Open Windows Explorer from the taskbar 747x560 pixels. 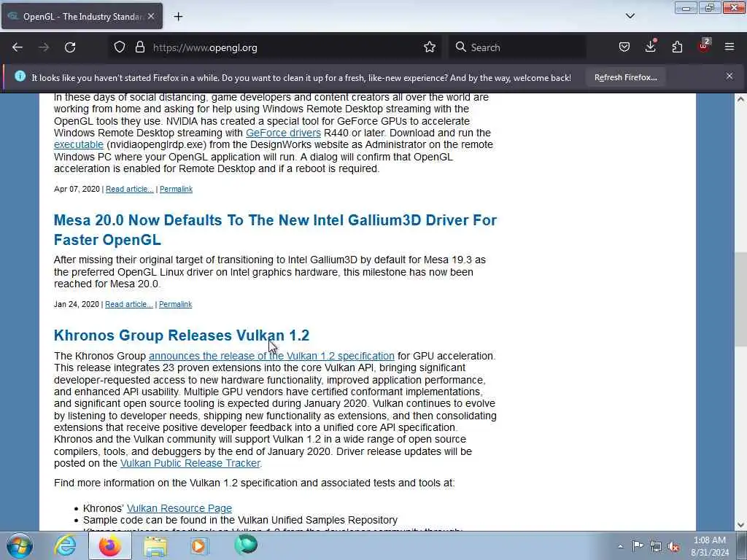click(155, 545)
